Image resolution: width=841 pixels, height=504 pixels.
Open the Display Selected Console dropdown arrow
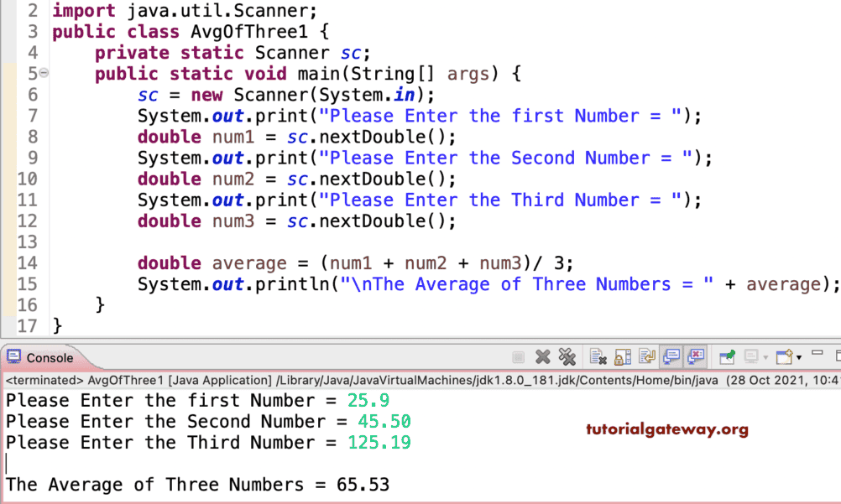coord(765,356)
